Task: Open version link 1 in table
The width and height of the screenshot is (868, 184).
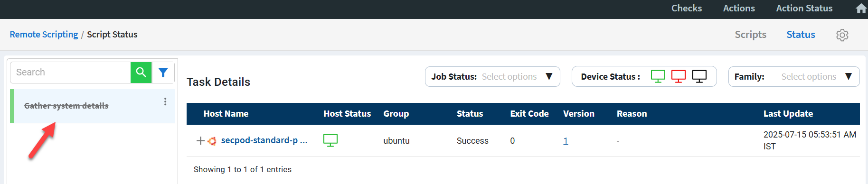Action: tap(566, 141)
